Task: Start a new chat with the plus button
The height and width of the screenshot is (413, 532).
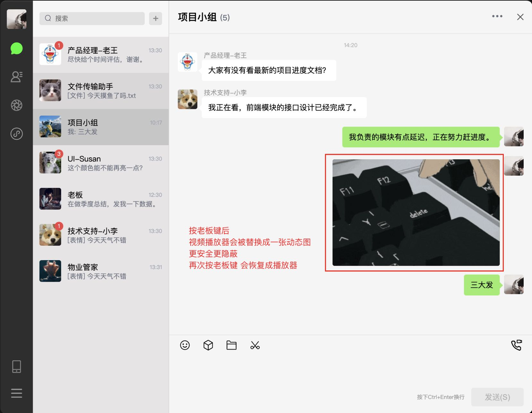Action: [156, 18]
